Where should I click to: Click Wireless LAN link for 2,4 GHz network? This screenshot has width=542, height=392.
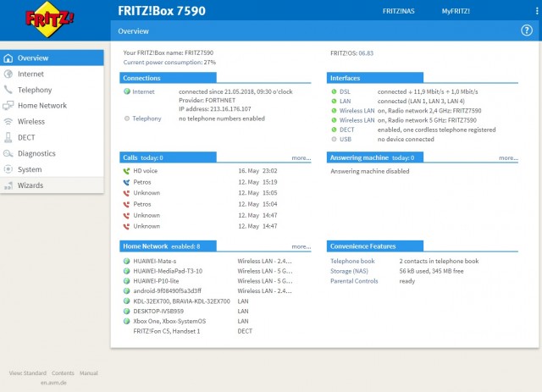tap(357, 111)
